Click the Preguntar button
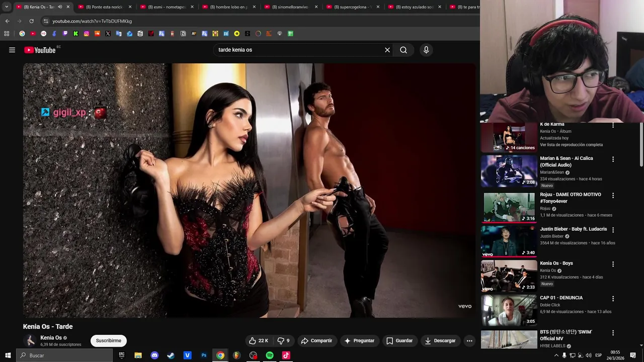644x362 pixels. point(359,340)
